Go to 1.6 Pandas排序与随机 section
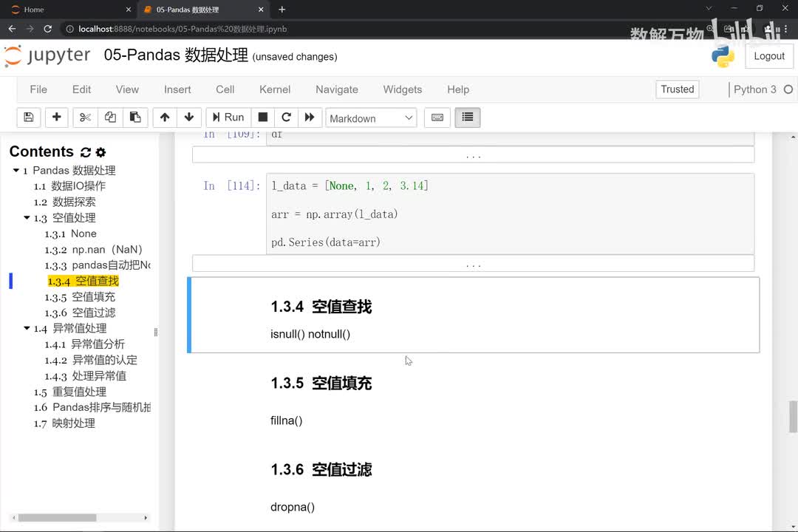 point(92,407)
